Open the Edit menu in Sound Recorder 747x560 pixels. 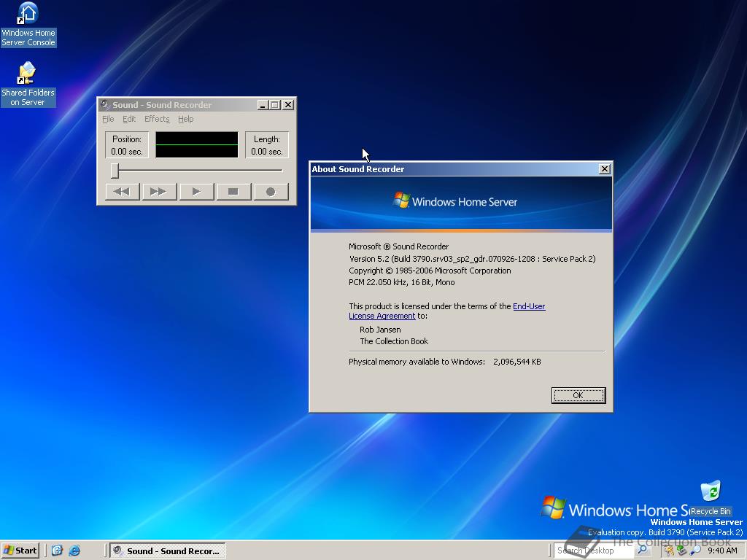129,119
